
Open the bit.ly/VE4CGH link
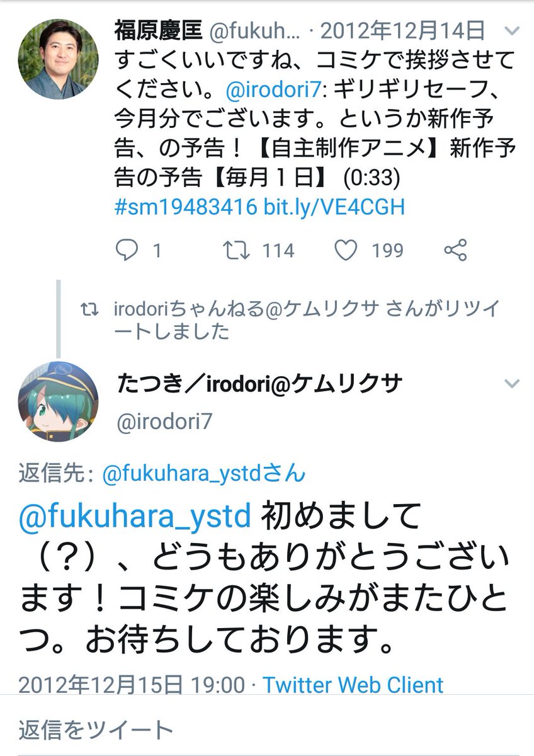(x=334, y=207)
